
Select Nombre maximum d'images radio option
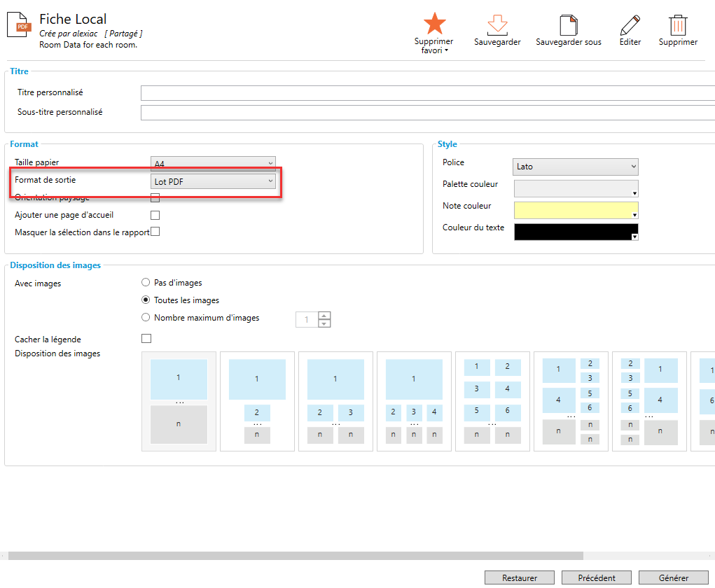[146, 318]
